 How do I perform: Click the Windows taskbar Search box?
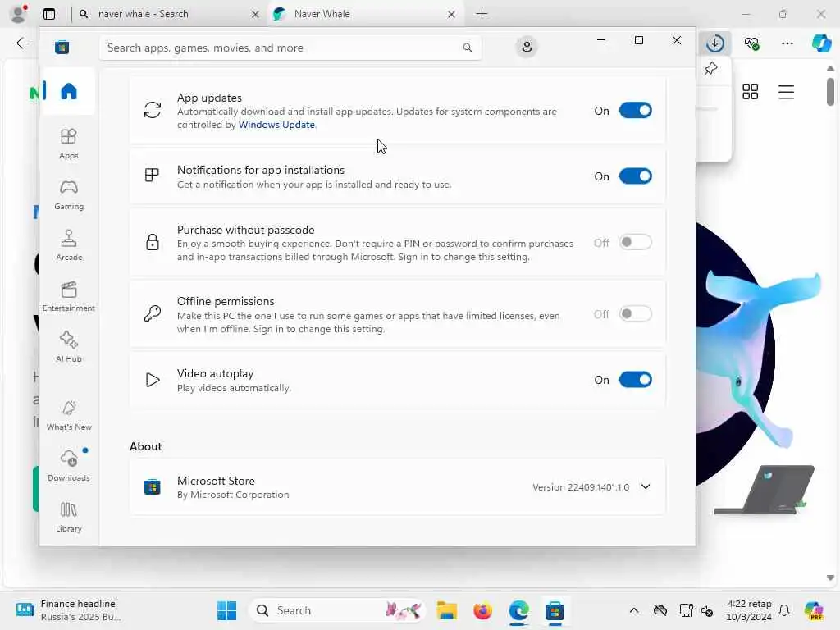pyautogui.click(x=336, y=610)
